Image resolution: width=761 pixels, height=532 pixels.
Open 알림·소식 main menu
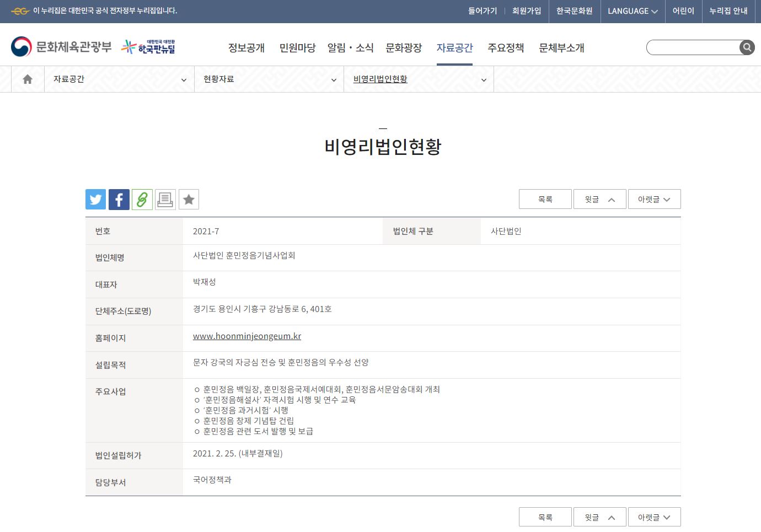[x=350, y=48]
